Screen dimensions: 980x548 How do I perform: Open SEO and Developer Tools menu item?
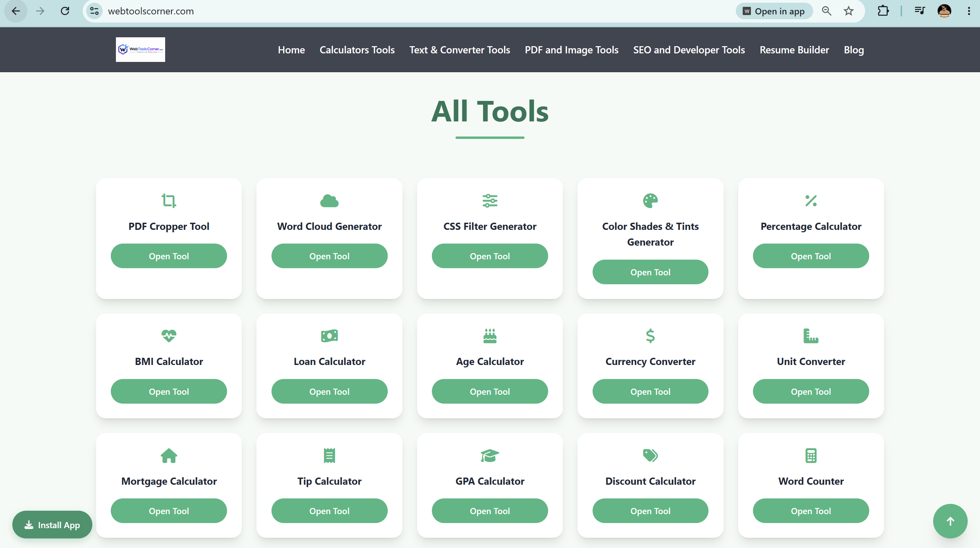point(689,50)
